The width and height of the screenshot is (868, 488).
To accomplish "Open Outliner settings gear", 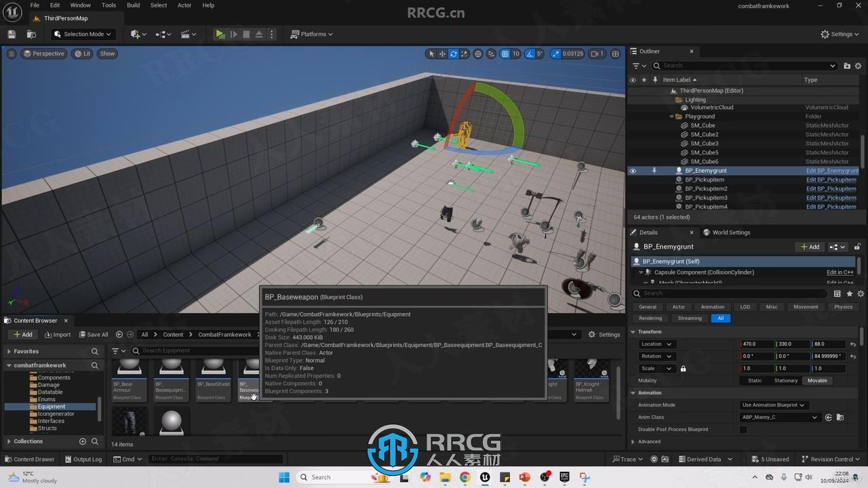I will pyautogui.click(x=858, y=66).
